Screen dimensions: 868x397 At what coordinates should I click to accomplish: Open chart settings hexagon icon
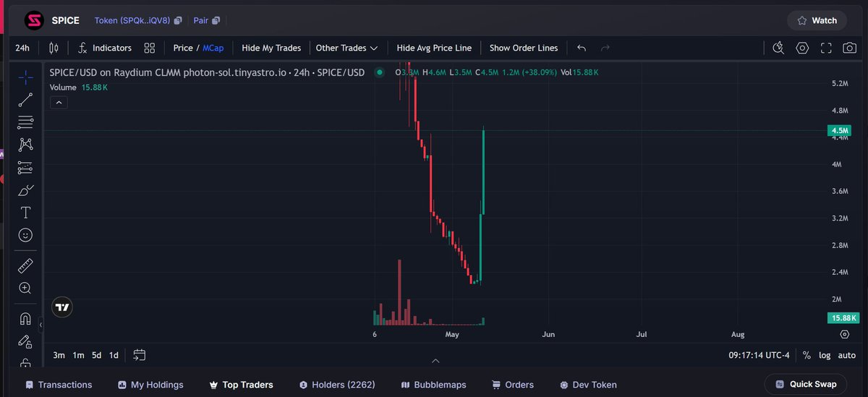pos(802,48)
